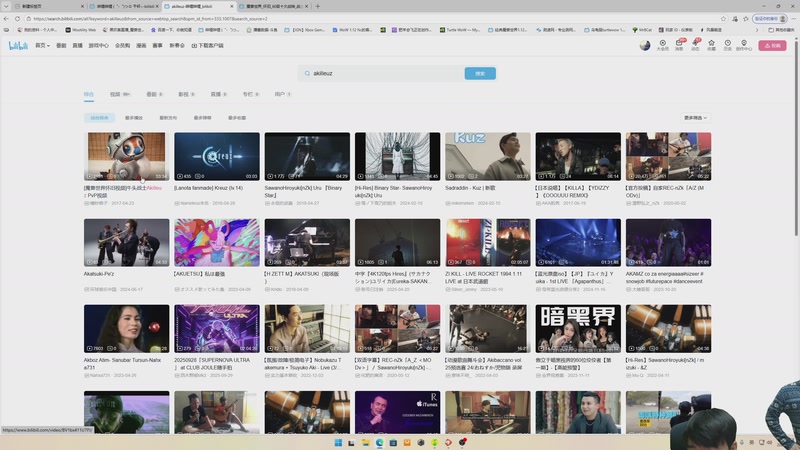Image resolution: width=800 pixels, height=450 pixels.
Task: Choose the 综合排序 sort option
Action: coord(99,118)
